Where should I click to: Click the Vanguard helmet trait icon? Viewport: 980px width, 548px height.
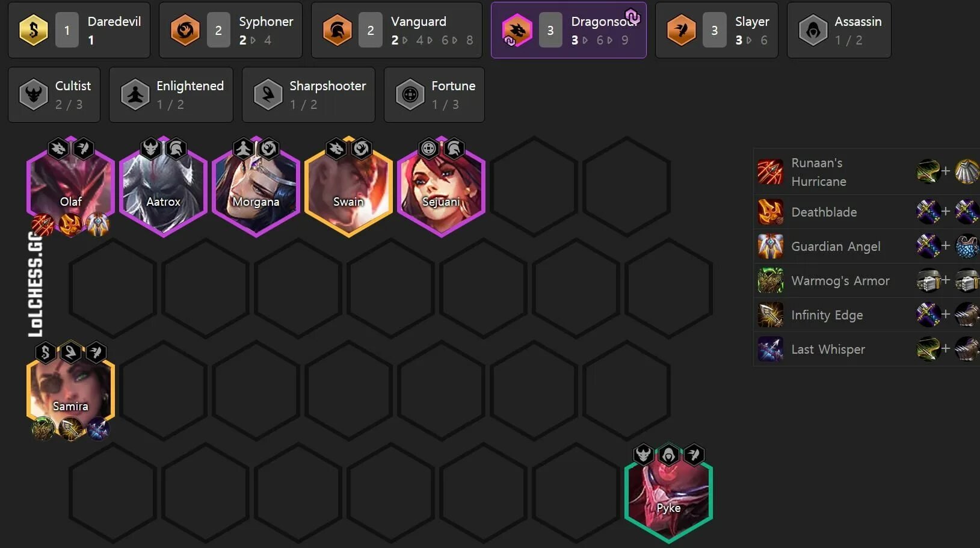[337, 30]
